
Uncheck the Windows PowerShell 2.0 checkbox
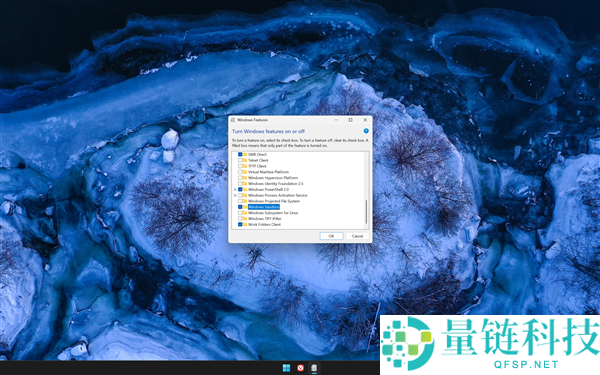click(x=240, y=189)
